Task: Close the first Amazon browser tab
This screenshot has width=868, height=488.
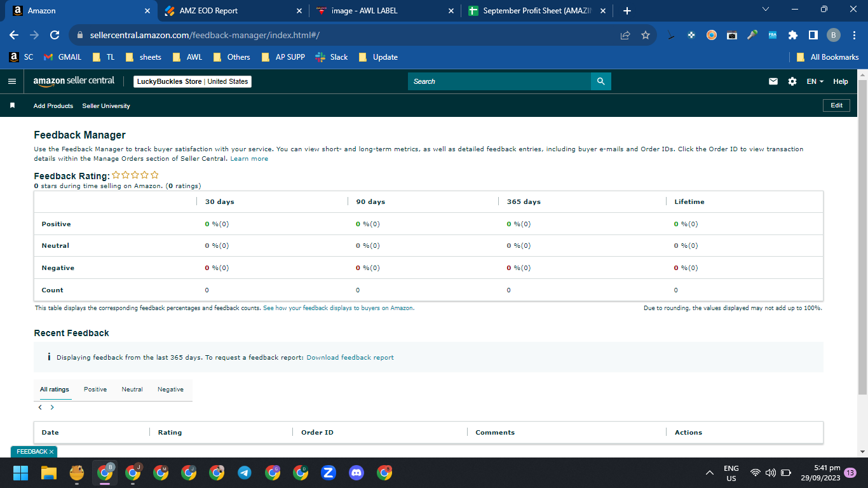Action: (x=147, y=11)
